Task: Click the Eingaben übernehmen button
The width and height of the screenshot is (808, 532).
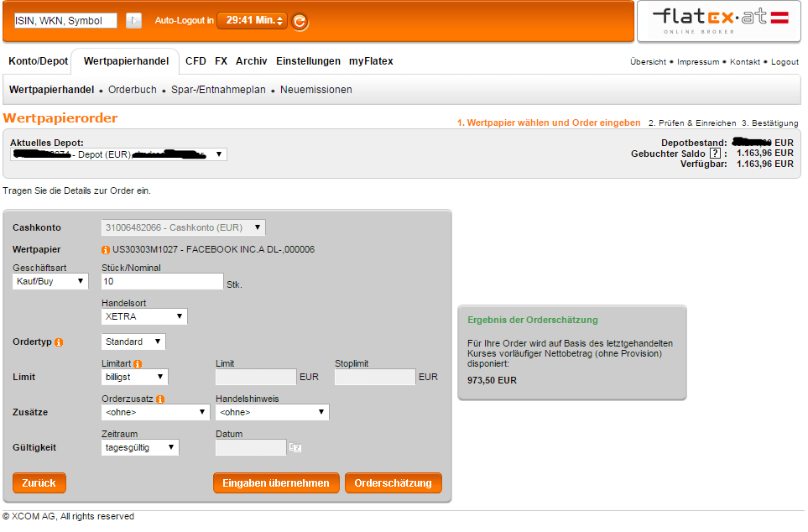Action: 276,483
